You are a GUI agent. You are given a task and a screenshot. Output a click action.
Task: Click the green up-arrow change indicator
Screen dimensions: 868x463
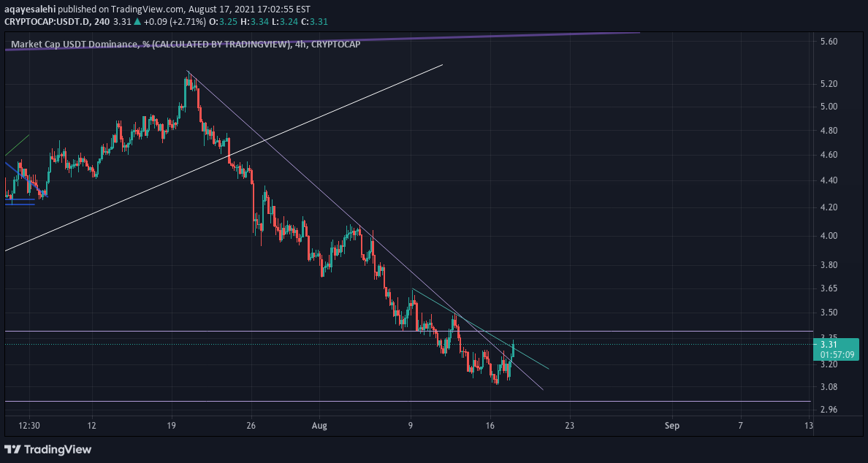(137, 22)
